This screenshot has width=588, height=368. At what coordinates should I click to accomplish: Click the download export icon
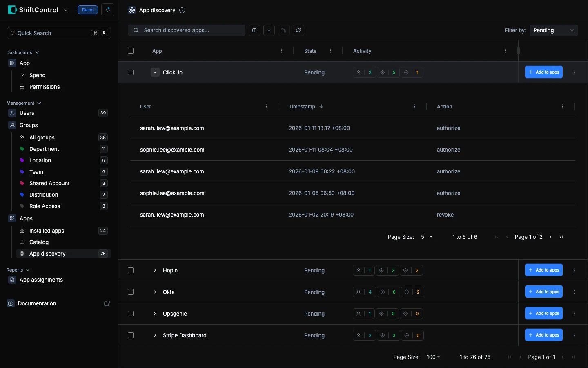click(x=269, y=30)
